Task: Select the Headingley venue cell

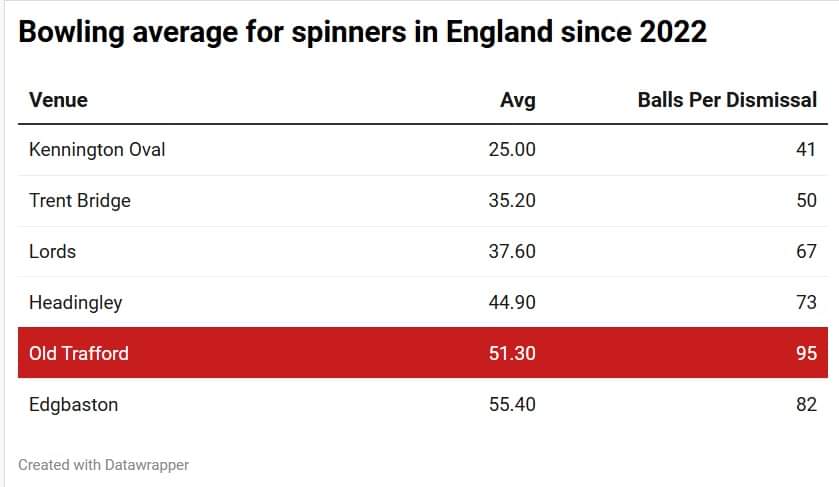Action: click(76, 302)
